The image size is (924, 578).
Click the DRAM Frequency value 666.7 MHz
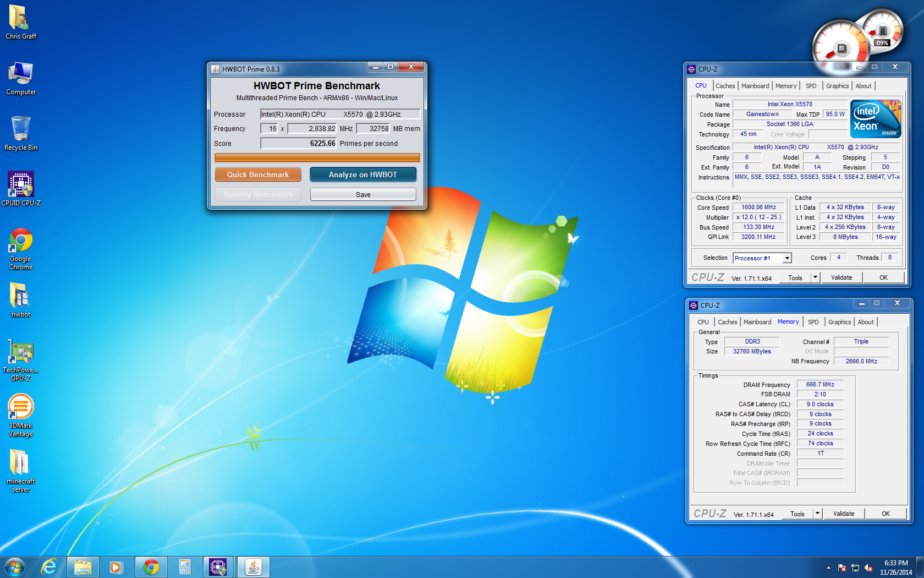tap(820, 385)
